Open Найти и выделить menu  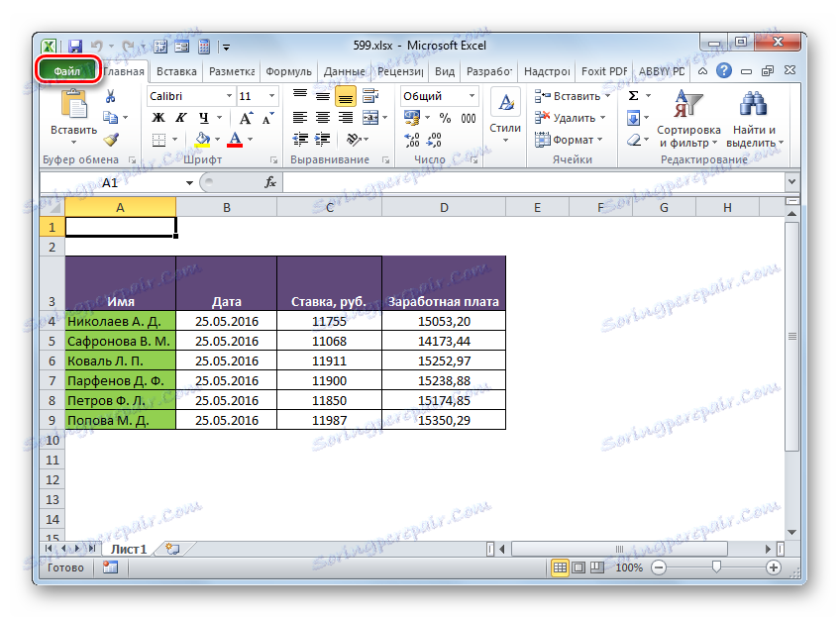(754, 119)
